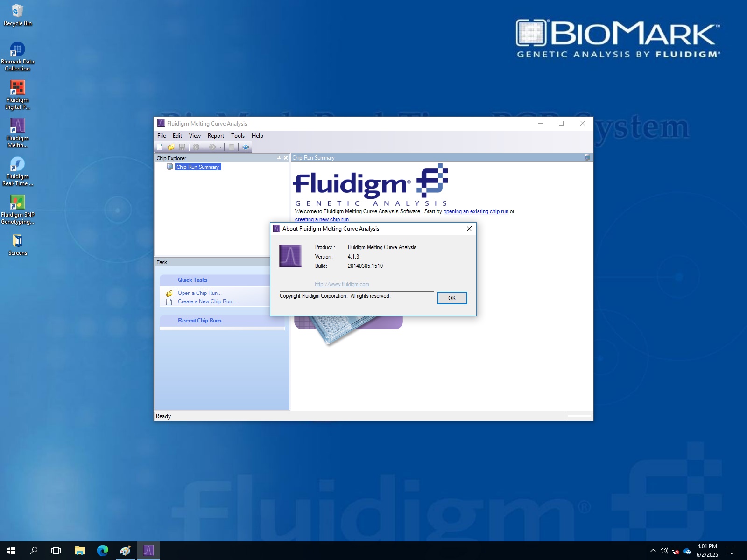Open the notification center icon

coord(732,551)
